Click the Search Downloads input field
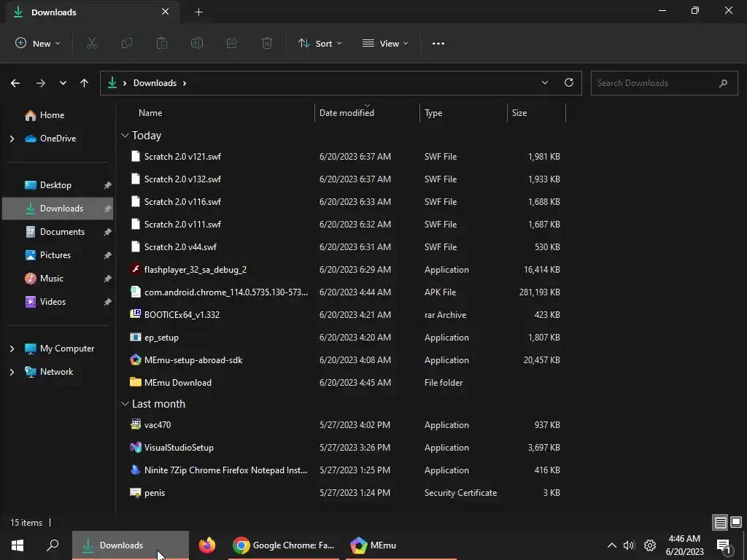Viewport: 747px width, 560px height. (x=664, y=83)
